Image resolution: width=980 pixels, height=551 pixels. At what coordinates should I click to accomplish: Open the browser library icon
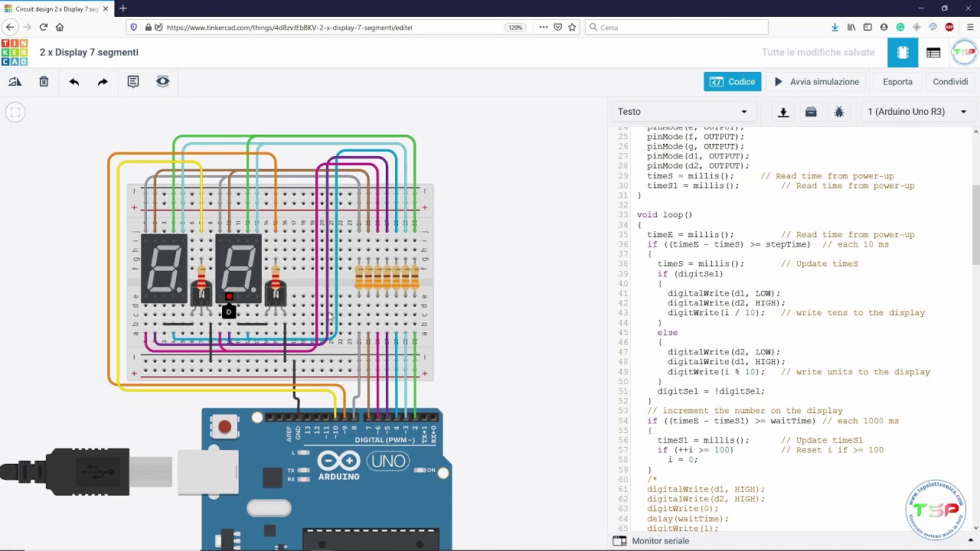tap(851, 28)
